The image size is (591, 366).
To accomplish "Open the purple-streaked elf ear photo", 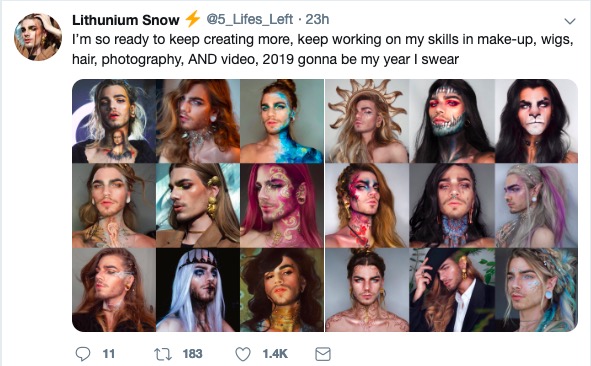I will coord(536,205).
